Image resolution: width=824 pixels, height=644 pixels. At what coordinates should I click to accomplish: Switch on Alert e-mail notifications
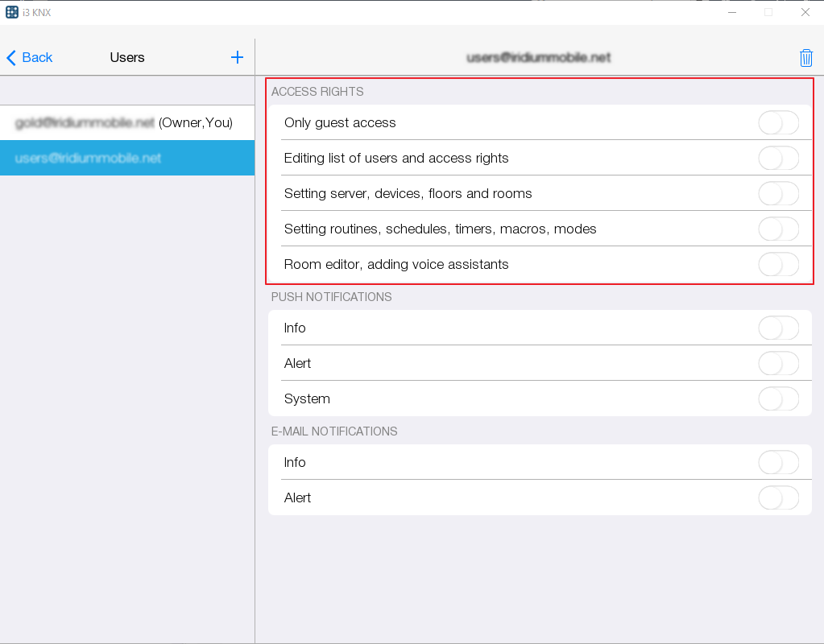[x=778, y=498]
